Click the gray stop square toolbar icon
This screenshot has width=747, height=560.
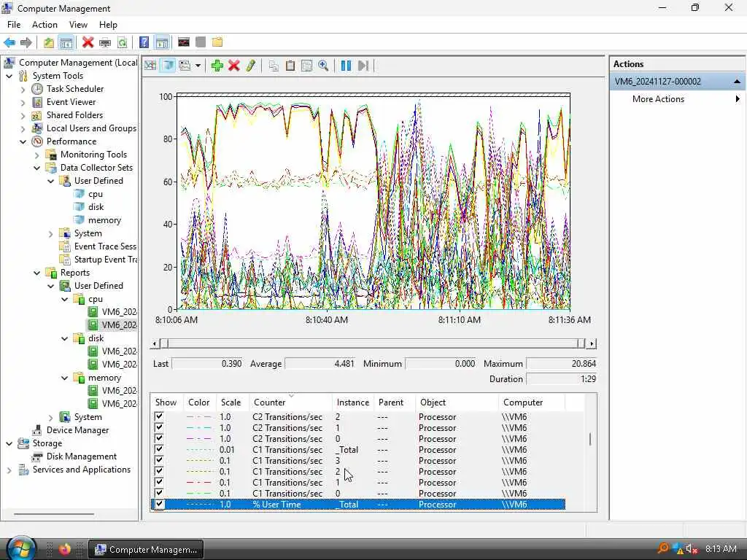coord(201,42)
